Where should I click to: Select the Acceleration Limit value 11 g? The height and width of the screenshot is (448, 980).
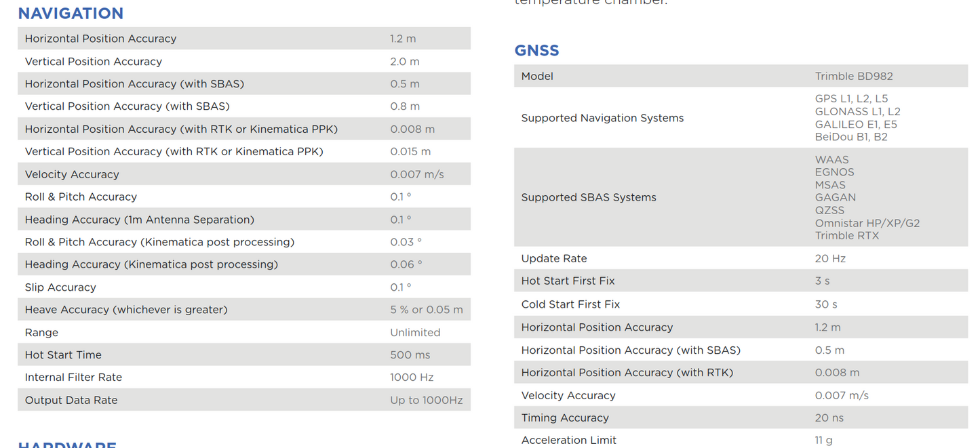point(823,440)
